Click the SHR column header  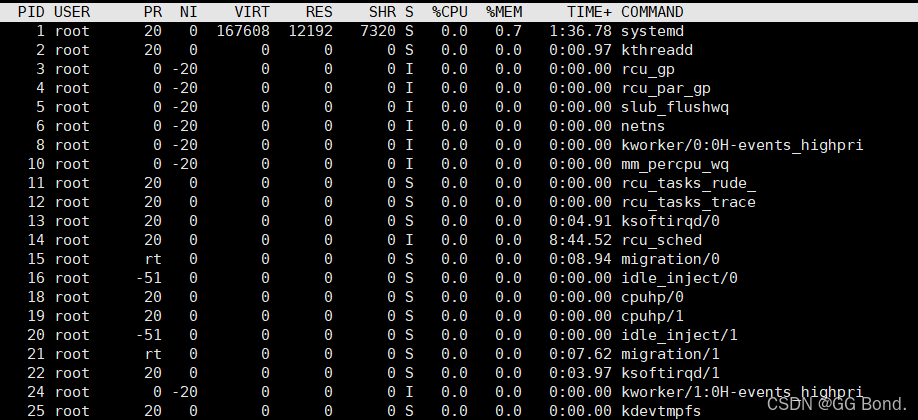coord(382,12)
